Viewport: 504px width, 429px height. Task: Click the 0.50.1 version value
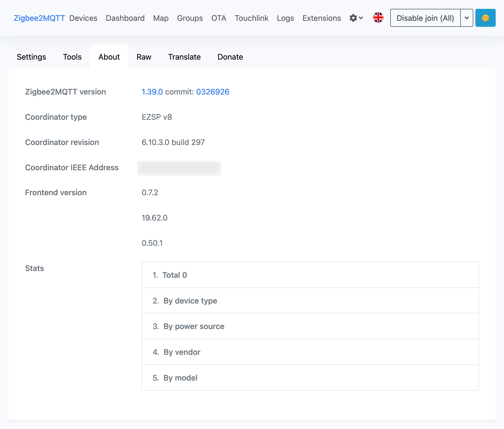click(152, 243)
